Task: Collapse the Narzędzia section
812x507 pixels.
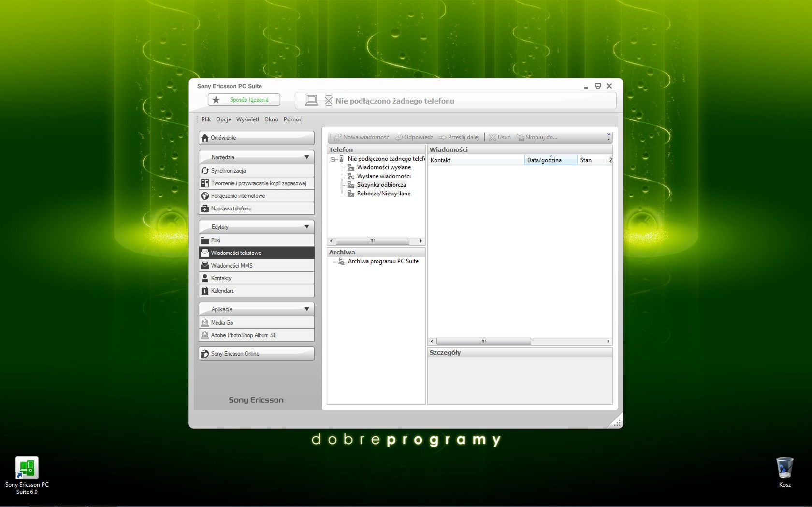Action: pos(306,157)
